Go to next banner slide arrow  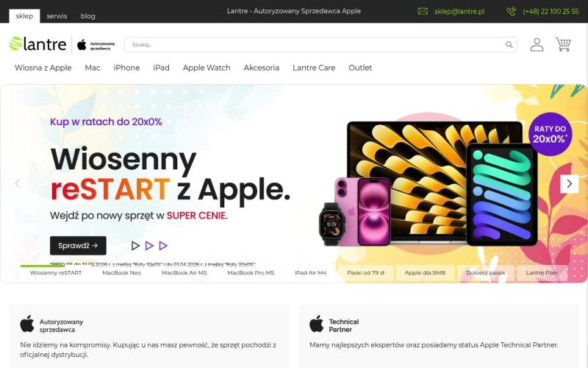(x=569, y=183)
